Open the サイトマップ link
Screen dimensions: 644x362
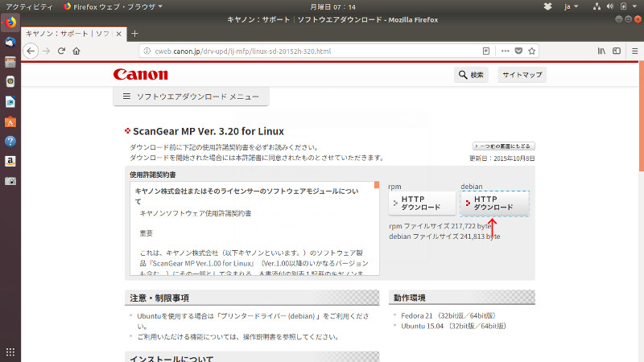click(522, 75)
